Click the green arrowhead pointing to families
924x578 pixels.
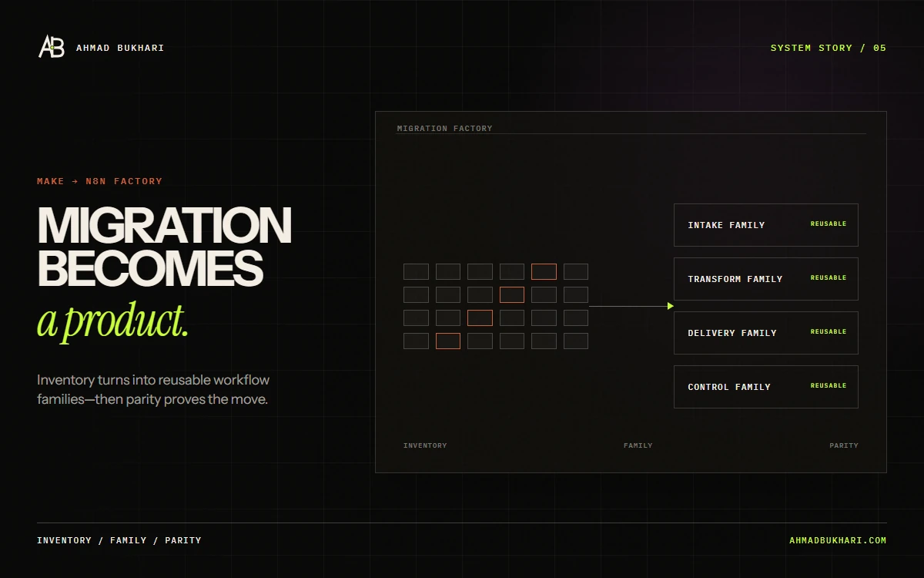point(671,306)
